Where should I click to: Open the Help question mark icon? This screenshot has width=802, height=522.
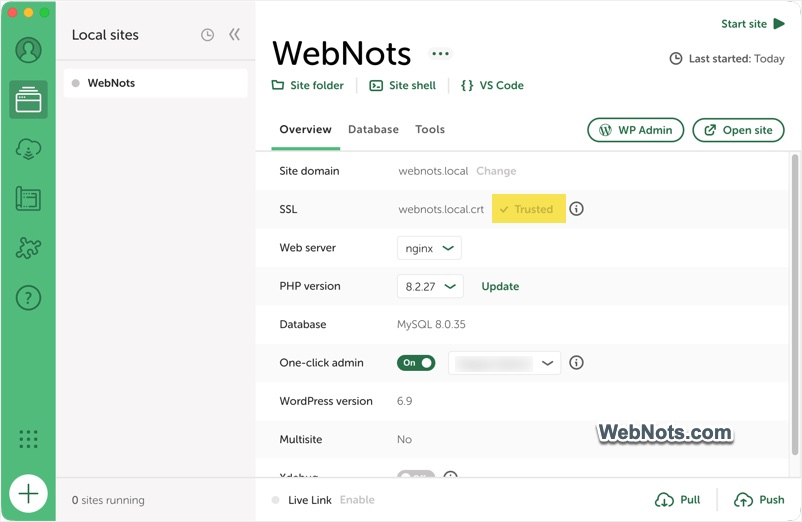tap(28, 298)
